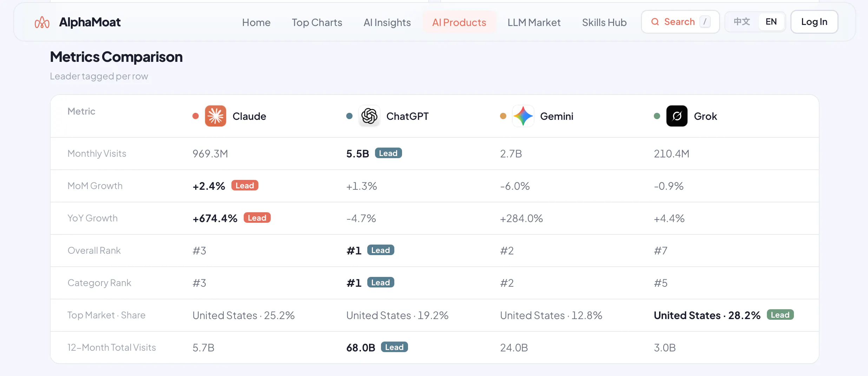868x376 pixels.
Task: Click the Monthly Visits row label
Action: (97, 154)
